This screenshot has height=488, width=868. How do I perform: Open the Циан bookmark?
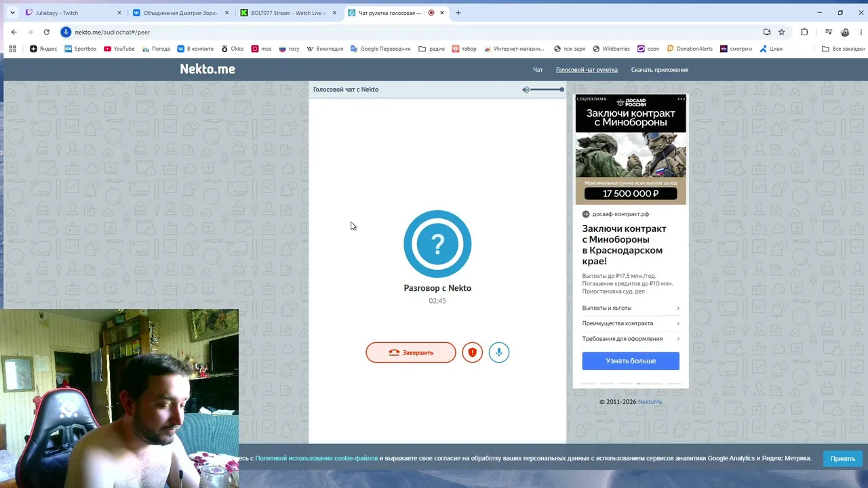pyautogui.click(x=770, y=49)
